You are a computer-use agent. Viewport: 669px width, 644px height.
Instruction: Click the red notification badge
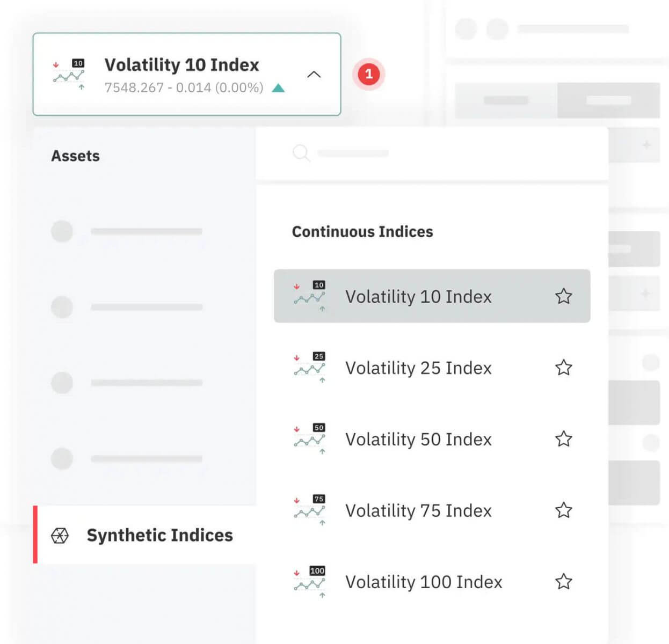click(x=369, y=75)
